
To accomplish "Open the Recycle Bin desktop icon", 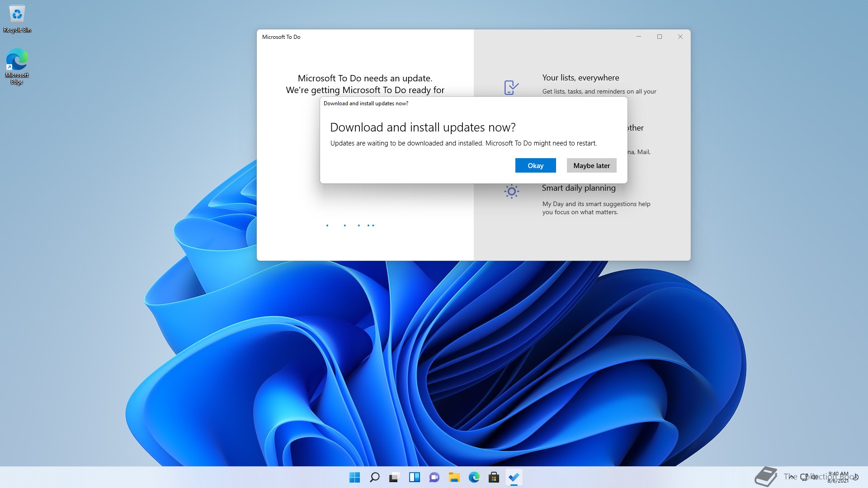I will [x=17, y=19].
